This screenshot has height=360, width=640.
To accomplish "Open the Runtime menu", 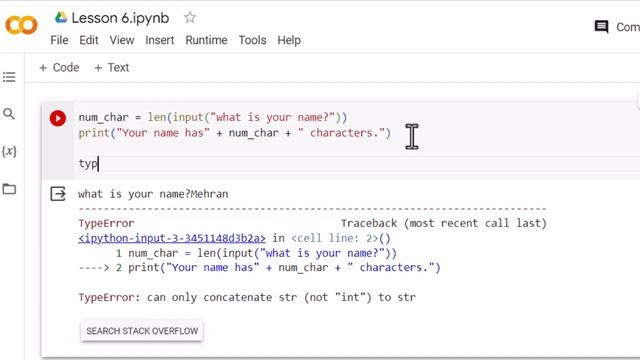I will 206,40.
